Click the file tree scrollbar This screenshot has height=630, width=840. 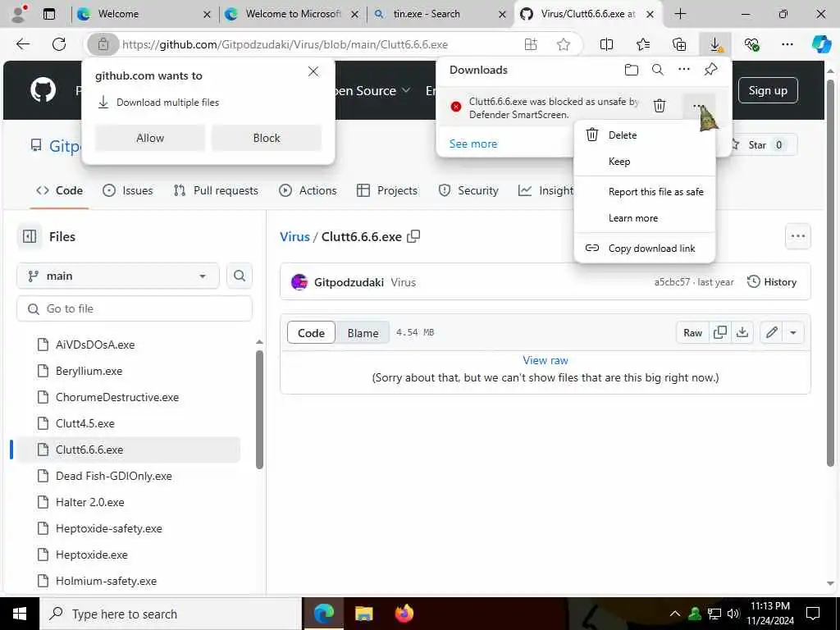(259, 409)
